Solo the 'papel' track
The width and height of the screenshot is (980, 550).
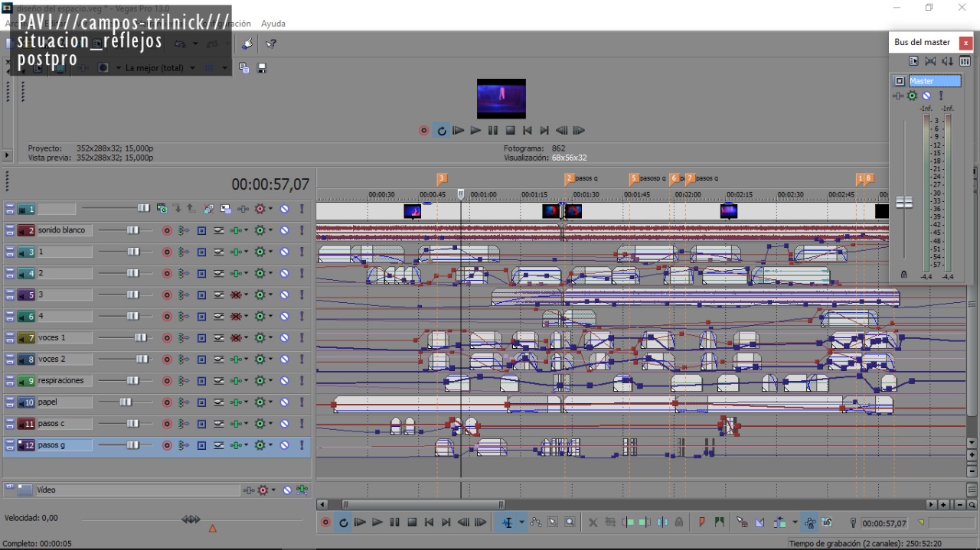(302, 402)
